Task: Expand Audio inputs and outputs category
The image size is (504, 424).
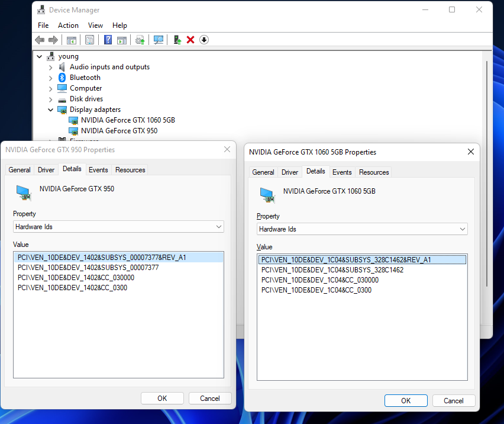Action: tap(50, 68)
